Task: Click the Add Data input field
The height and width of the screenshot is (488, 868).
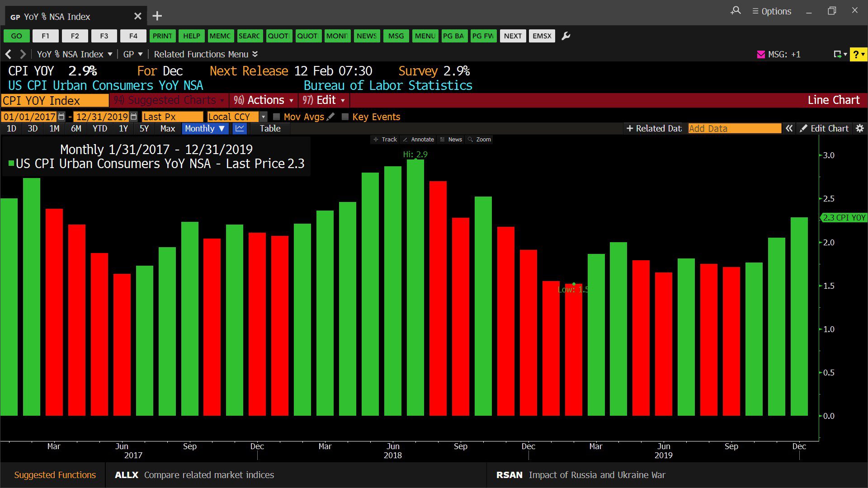Action: pyautogui.click(x=734, y=129)
